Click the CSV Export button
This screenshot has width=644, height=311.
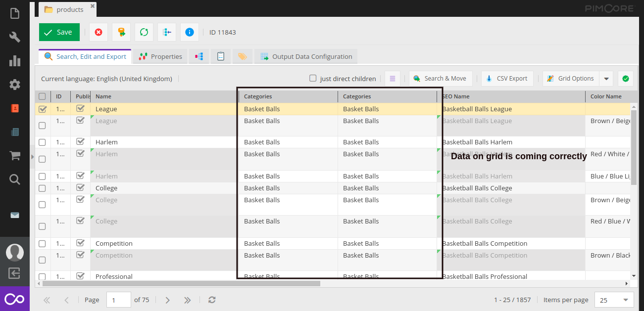coord(507,79)
